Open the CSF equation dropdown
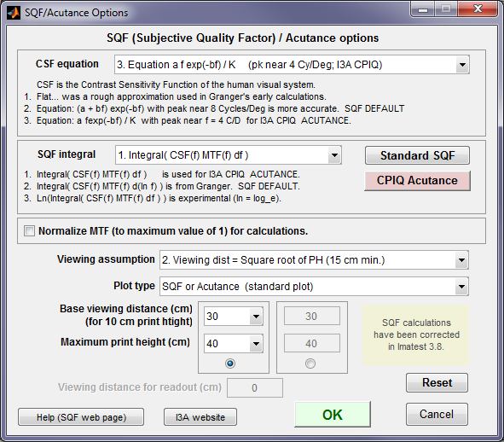The width and height of the screenshot is (504, 442). coord(292,65)
